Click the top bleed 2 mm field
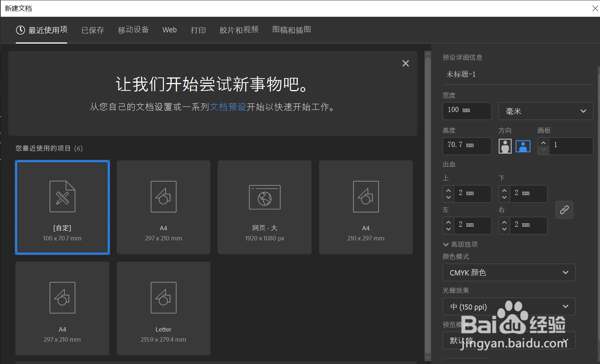 [x=472, y=194]
